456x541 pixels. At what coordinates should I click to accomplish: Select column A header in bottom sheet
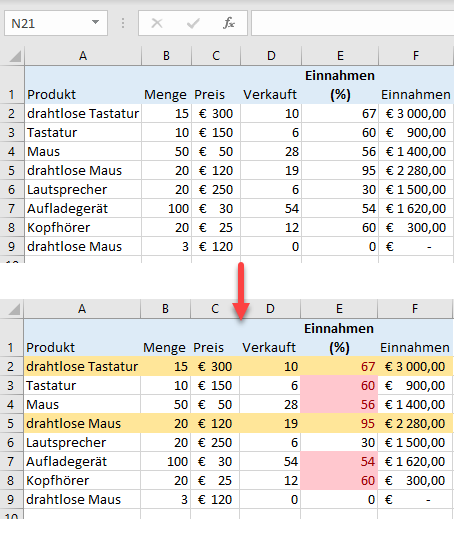click(82, 309)
